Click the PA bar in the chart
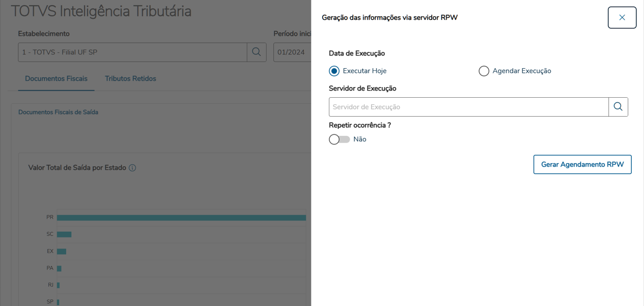This screenshot has width=644, height=306. point(59,268)
